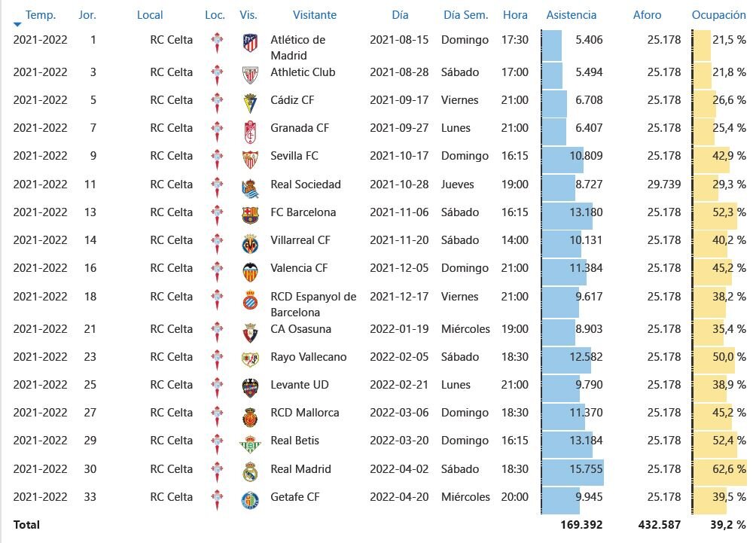Click the Real Betis crest icon
This screenshot has height=543, width=756.
click(250, 444)
